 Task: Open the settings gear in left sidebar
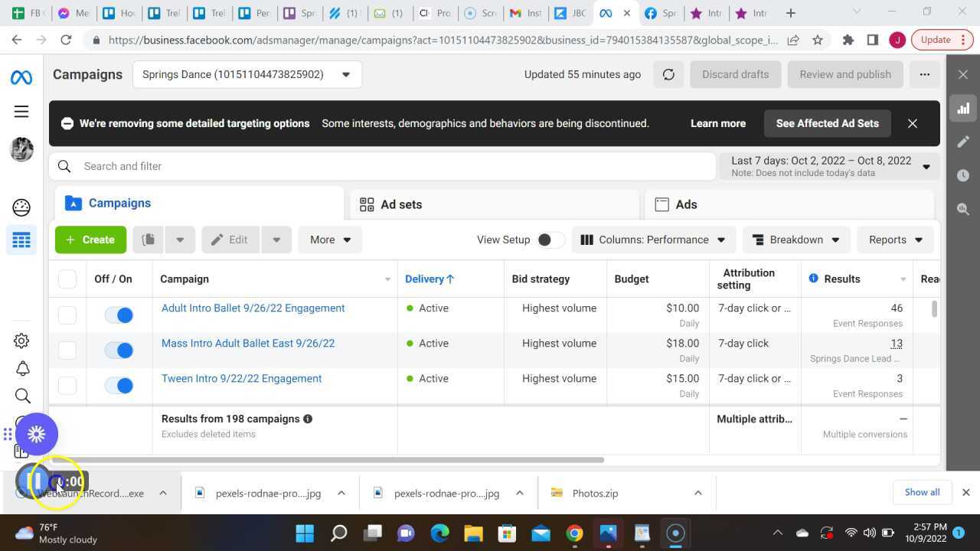point(21,341)
